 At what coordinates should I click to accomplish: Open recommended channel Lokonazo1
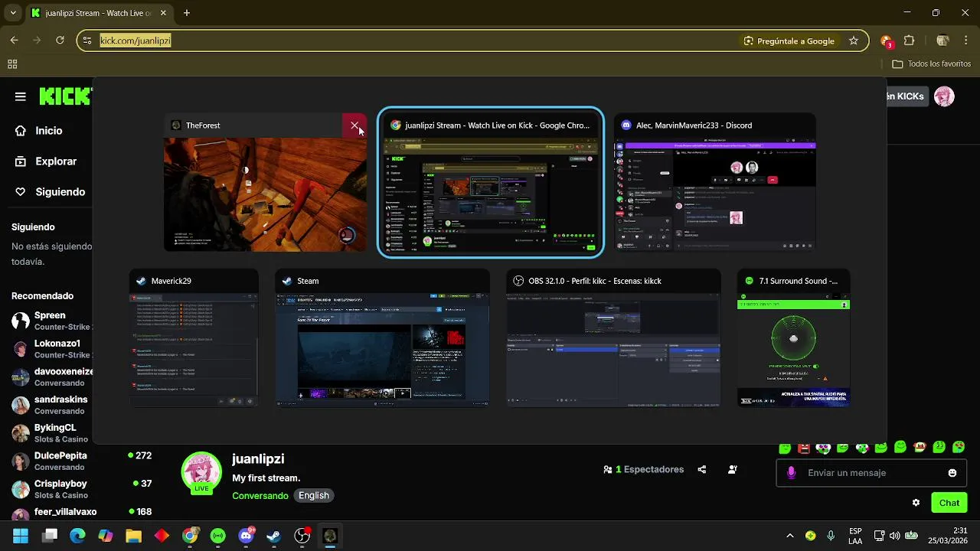[52, 349]
